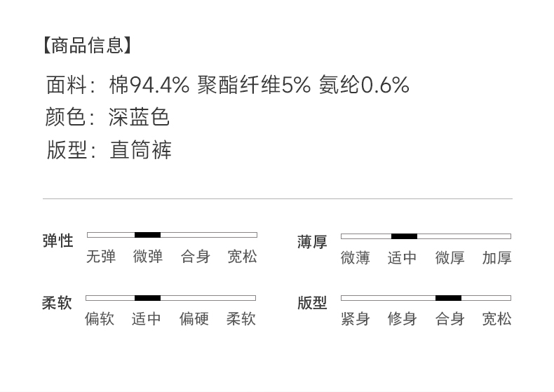Select the 紧身 fit option

coord(356,319)
